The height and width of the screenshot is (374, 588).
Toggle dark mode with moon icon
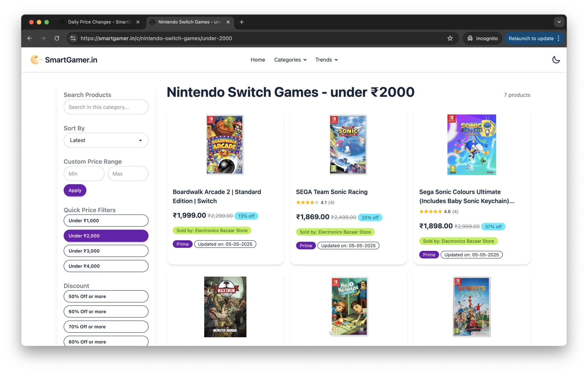[x=556, y=60]
